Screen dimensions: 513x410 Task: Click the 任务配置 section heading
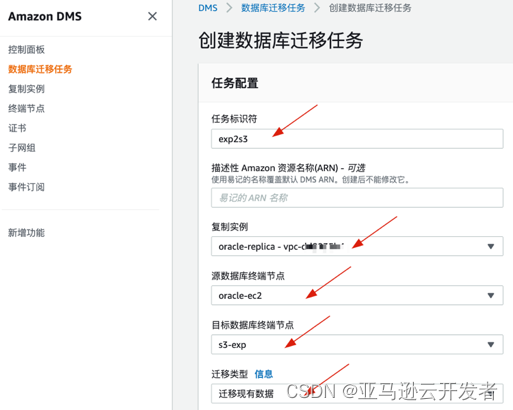click(x=235, y=83)
